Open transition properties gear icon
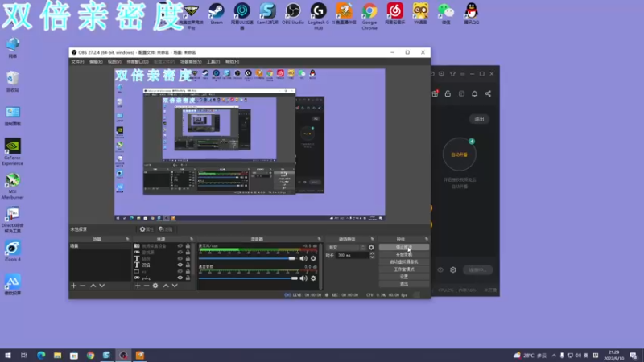Screen dimensions: 644x362 (x=371, y=248)
